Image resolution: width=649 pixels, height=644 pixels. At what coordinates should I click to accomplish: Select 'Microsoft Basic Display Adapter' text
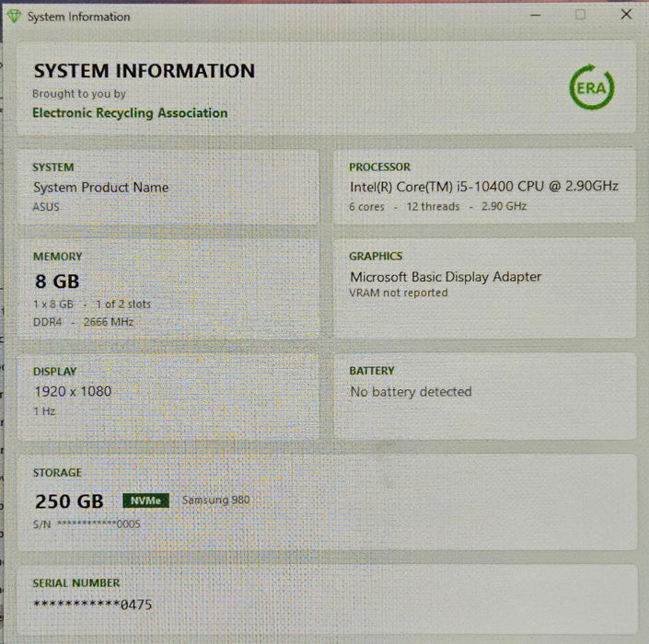pyautogui.click(x=446, y=277)
